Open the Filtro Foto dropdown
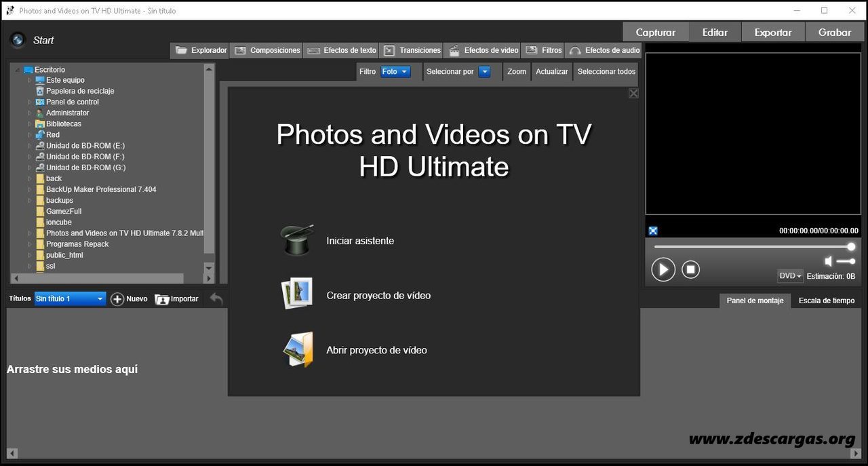Viewport: 868px width, 466px height. point(395,71)
